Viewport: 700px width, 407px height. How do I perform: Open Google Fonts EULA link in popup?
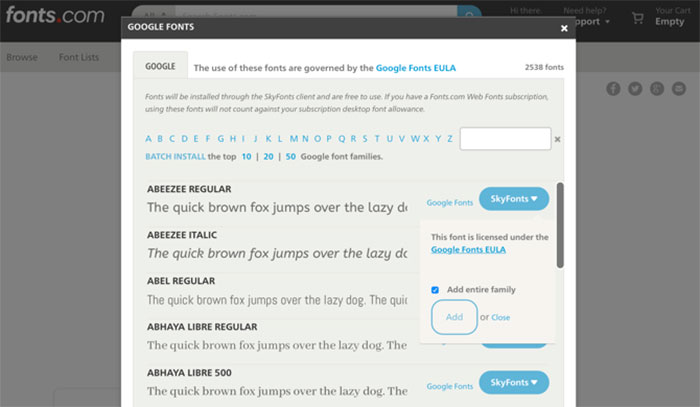click(x=468, y=249)
